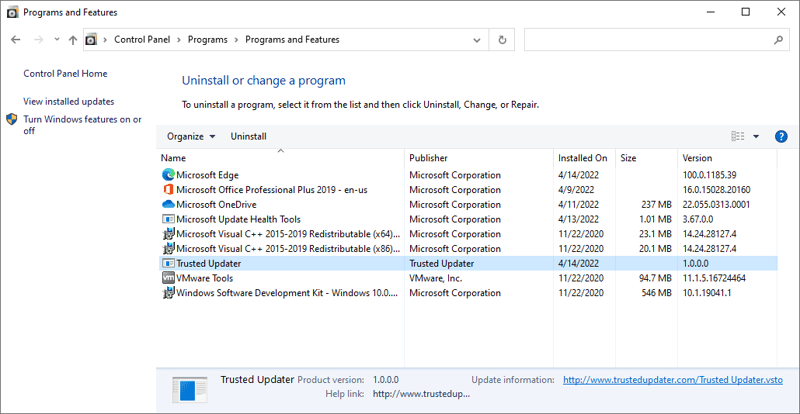This screenshot has height=414, width=800.
Task: Click the VMware Tools icon
Action: [168, 279]
